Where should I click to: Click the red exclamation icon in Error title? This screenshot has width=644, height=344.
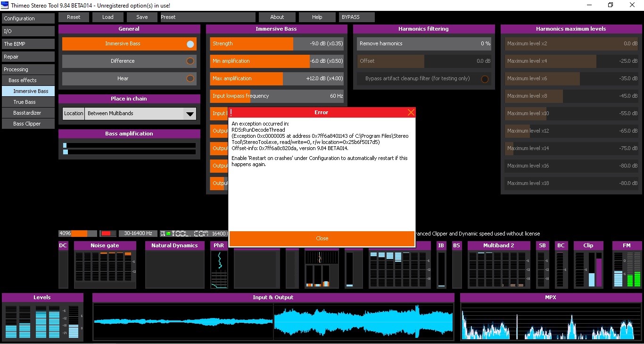tap(231, 113)
